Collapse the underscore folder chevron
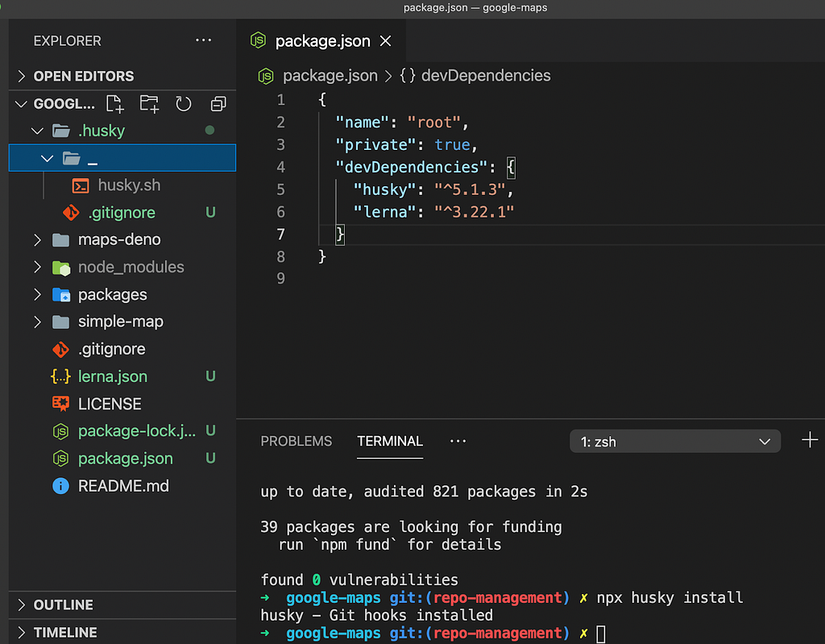This screenshot has height=644, width=825. (48, 158)
